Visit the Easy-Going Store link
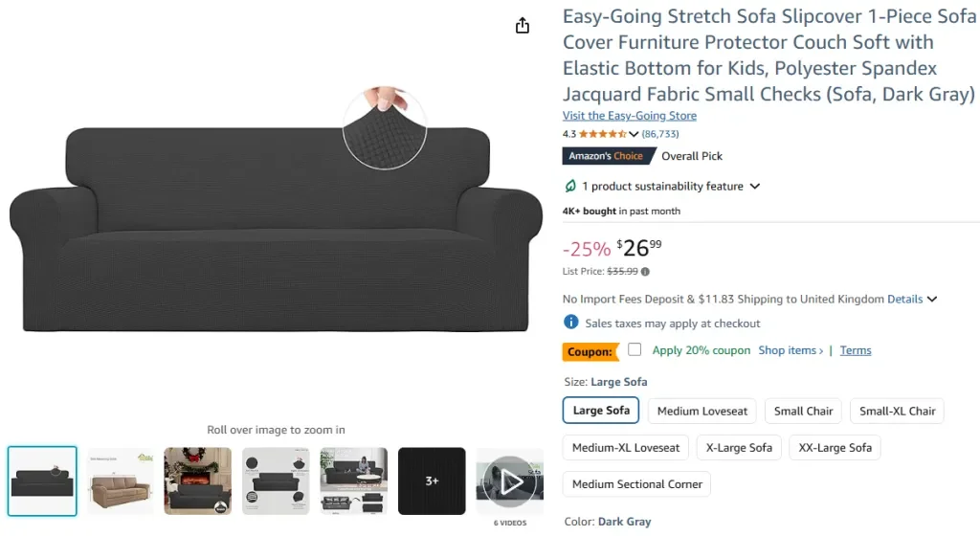Viewport: 980px width, 536px height. click(629, 116)
